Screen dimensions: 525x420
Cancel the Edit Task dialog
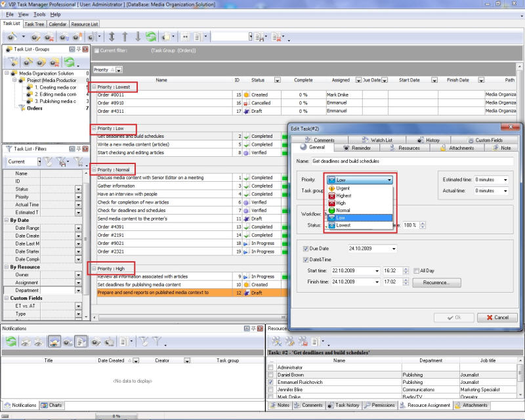tap(497, 318)
